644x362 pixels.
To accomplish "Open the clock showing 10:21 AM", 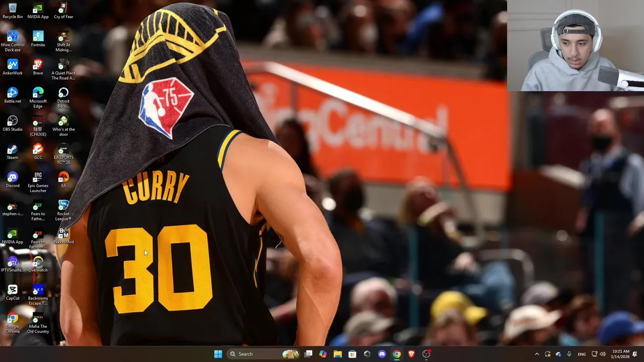I will 621,354.
